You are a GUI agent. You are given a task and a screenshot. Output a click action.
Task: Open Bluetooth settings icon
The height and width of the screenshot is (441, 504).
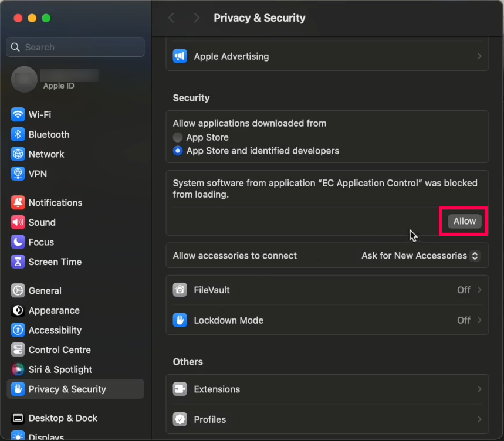pos(18,134)
